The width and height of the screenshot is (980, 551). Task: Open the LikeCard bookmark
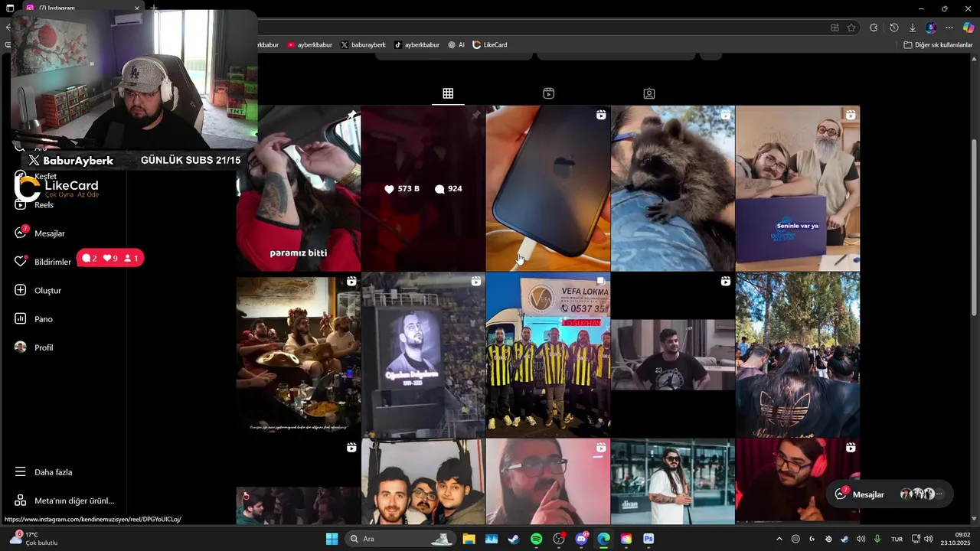coord(490,45)
